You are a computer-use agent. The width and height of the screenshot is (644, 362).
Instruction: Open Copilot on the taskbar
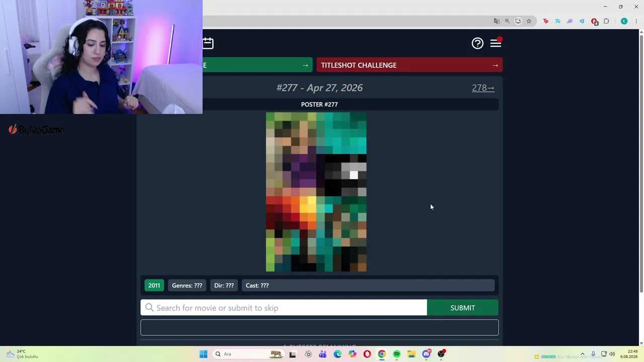click(352, 354)
